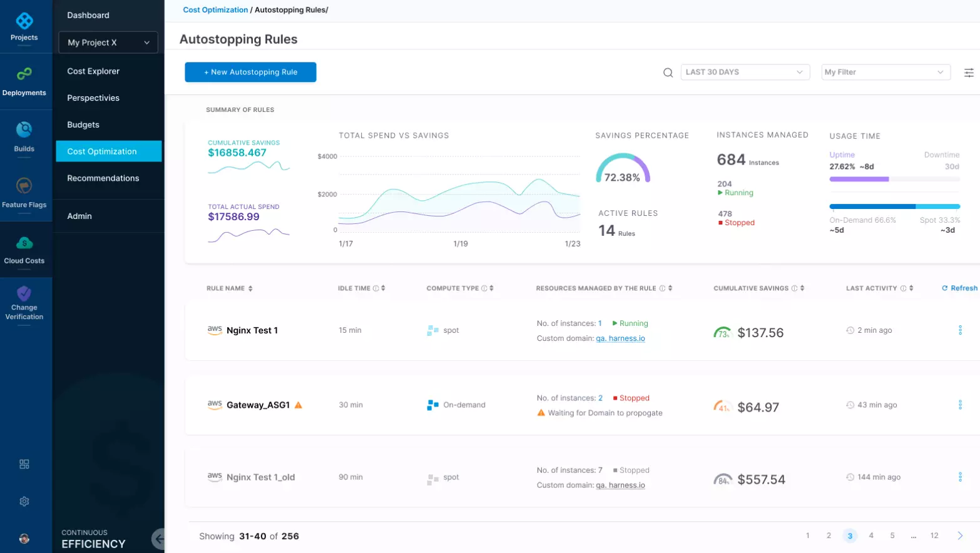The height and width of the screenshot is (553, 980).
Task: Open the Feature Flags module icon
Action: 24,186
